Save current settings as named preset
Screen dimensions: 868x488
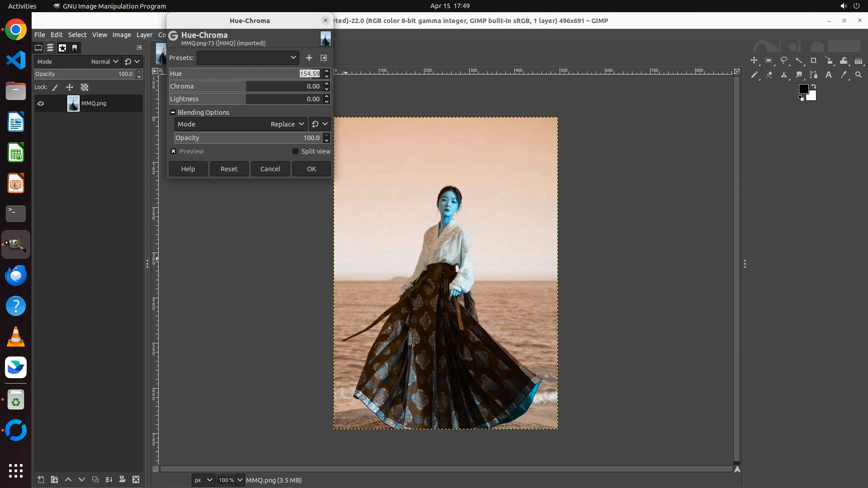tap(309, 58)
